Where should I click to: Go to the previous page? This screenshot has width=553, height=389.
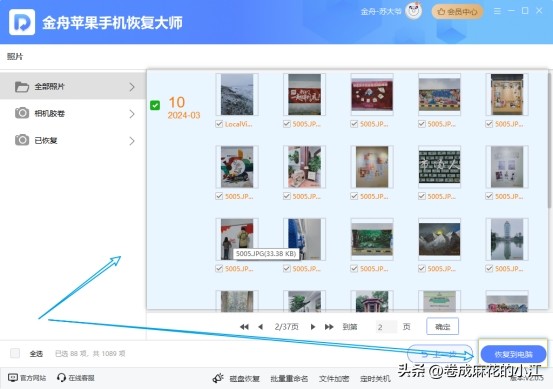click(x=261, y=327)
